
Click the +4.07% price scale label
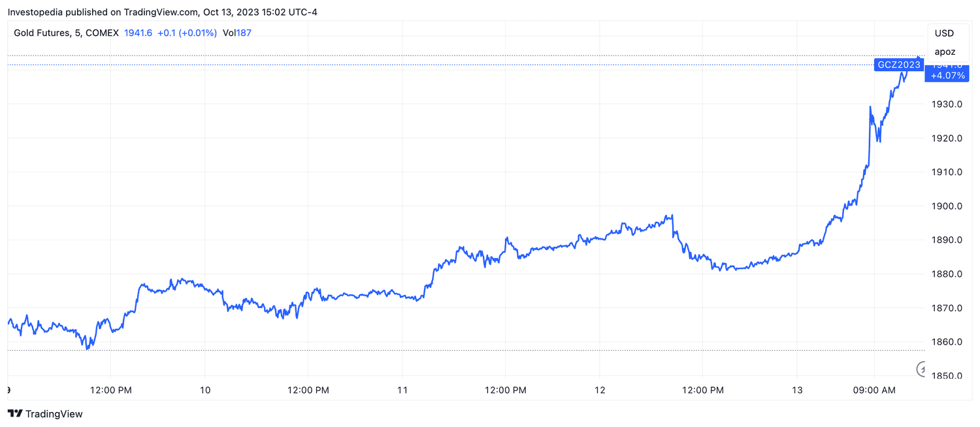(x=947, y=76)
